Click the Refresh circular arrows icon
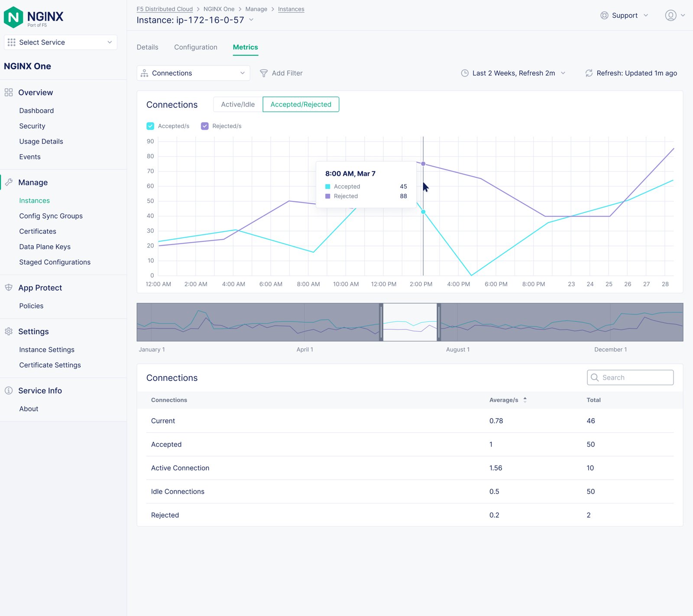This screenshot has width=693, height=616. (x=589, y=73)
